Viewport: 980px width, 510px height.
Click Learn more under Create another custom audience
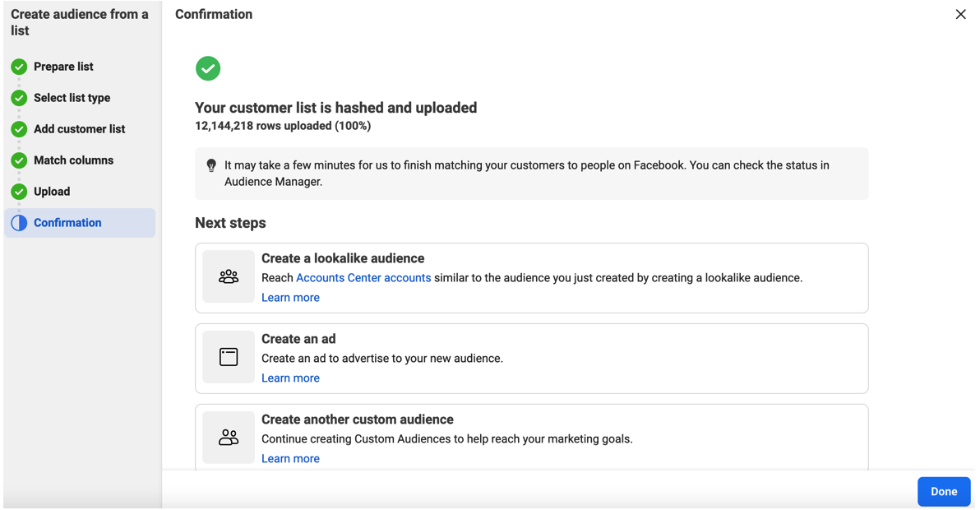click(x=290, y=459)
